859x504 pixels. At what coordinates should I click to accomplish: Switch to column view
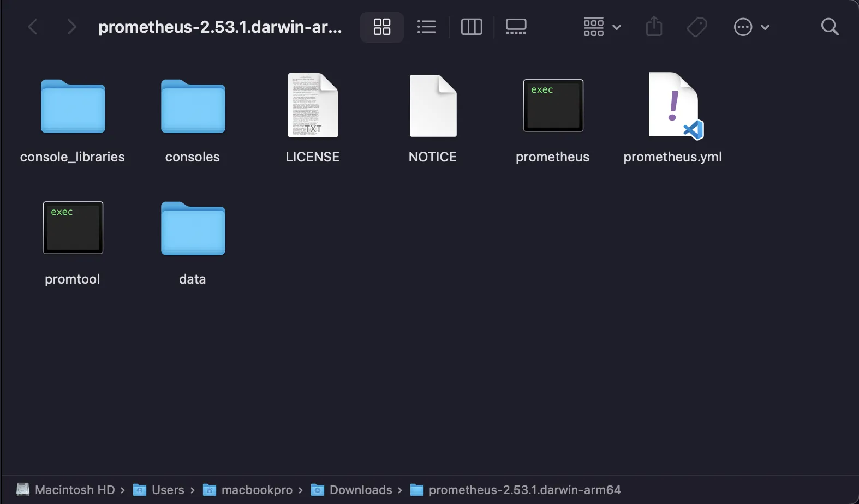point(472,27)
